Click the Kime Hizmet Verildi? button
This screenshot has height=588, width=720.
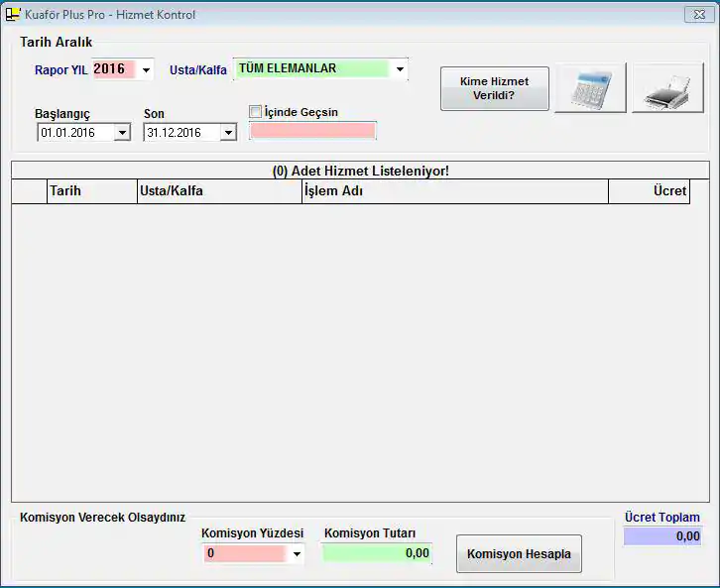click(x=494, y=88)
